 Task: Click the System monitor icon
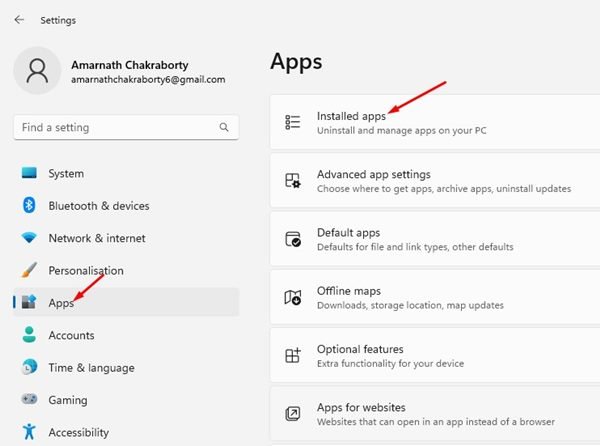point(29,173)
